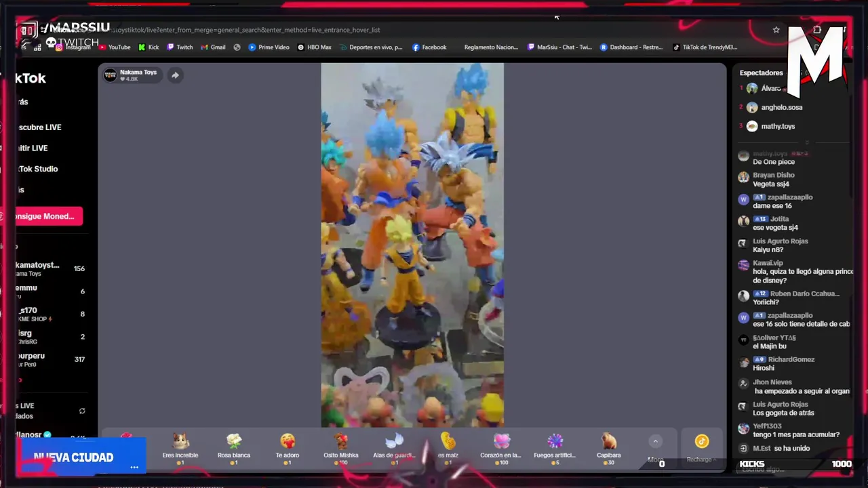Click the Dragon Ball figures live video
Image resolution: width=868 pixels, height=488 pixels.
pos(412,245)
